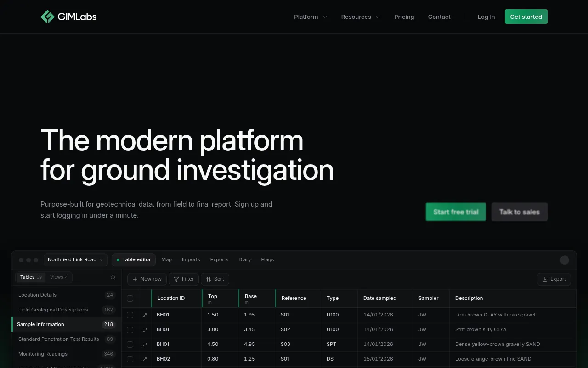Open the Resources dropdown menu
This screenshot has width=588, height=368.
[361, 17]
